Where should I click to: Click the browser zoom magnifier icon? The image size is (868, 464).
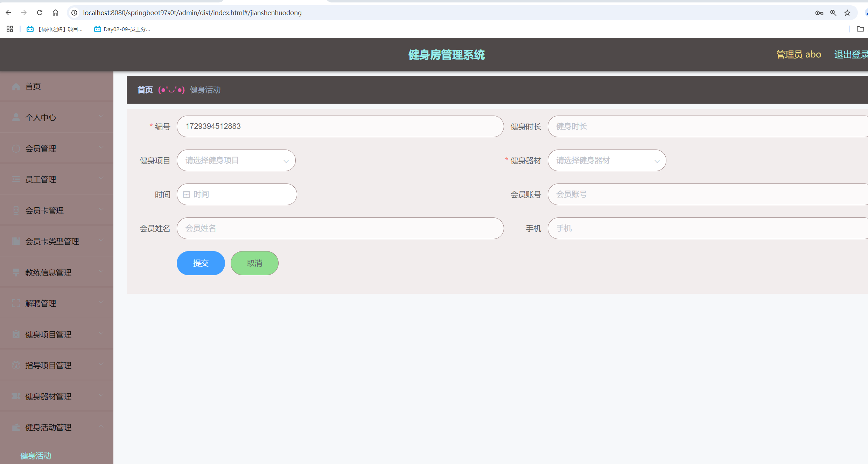(833, 13)
